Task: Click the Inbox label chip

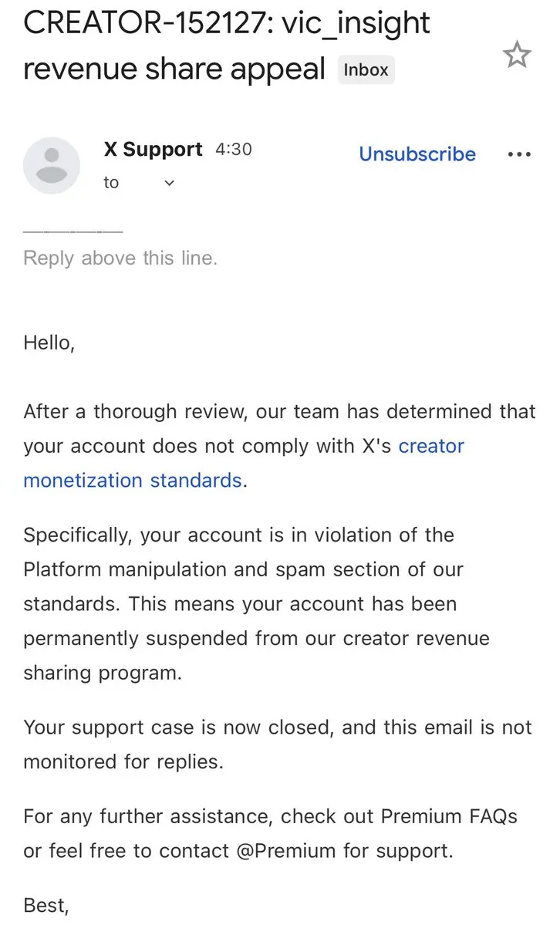Action: pos(366,69)
